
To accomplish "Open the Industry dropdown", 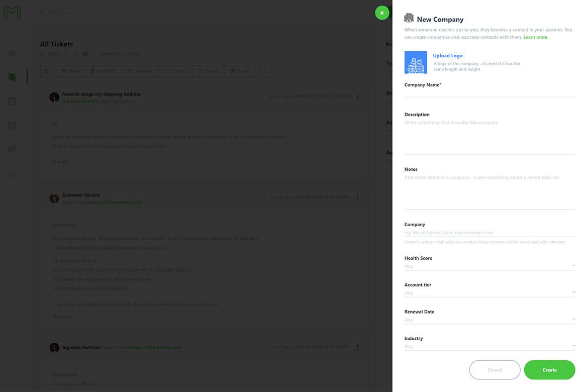I will tap(489, 346).
